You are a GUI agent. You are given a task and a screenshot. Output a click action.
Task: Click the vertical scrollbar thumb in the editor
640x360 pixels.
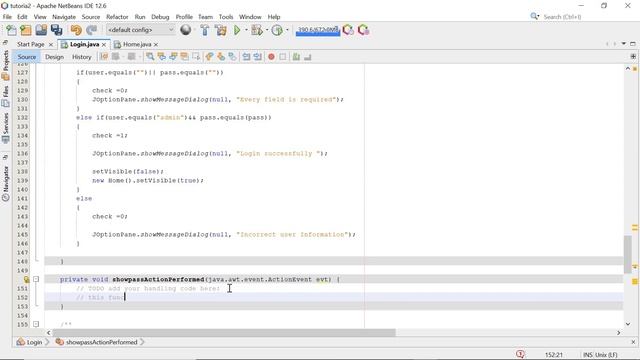point(628,254)
